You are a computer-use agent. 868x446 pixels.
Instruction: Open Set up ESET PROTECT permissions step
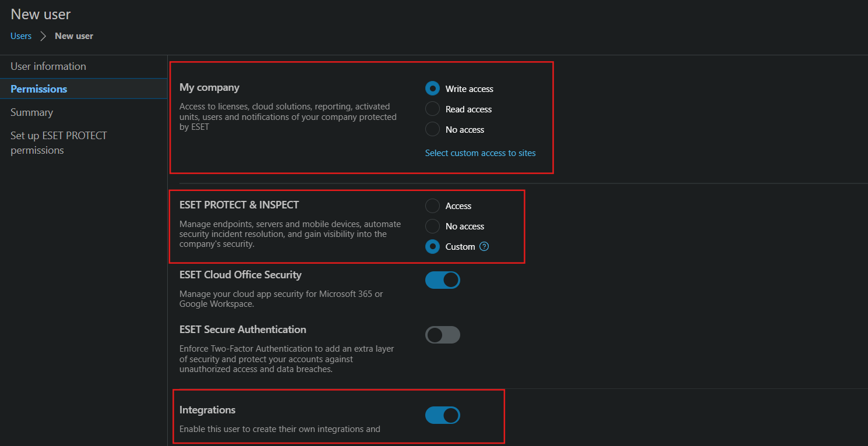tap(58, 143)
